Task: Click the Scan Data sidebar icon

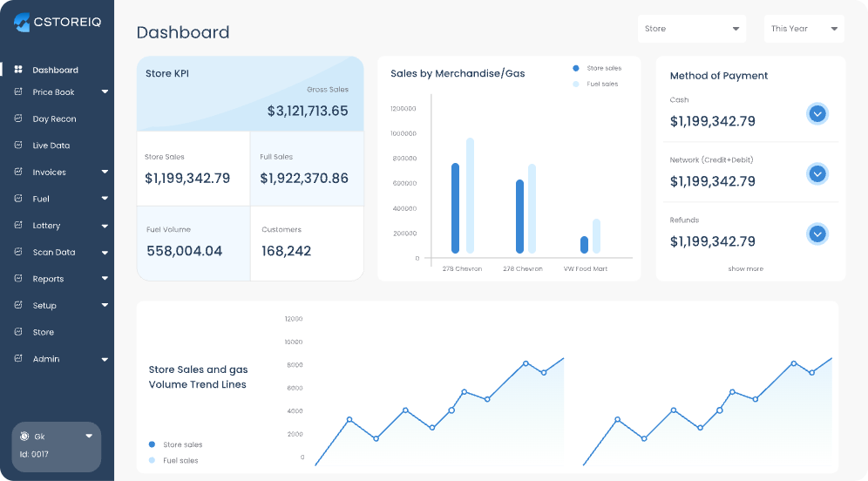Action: [18, 251]
